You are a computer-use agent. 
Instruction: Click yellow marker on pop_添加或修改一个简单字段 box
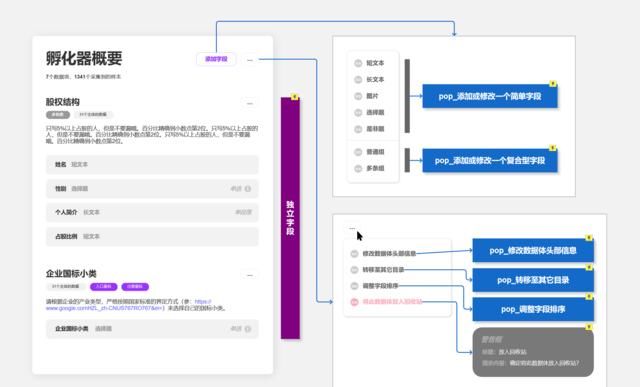coord(553,84)
